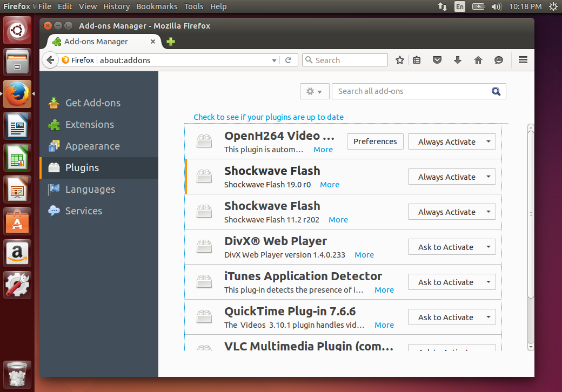Go to Firefox home page icon

478,60
